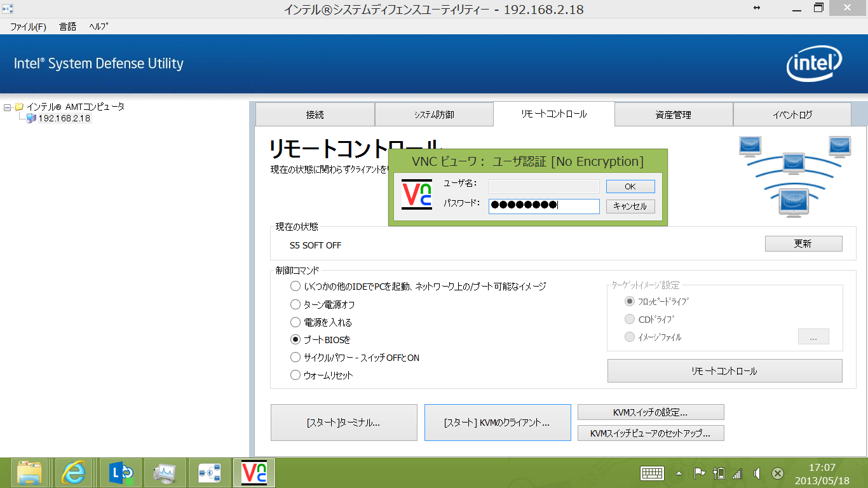Viewport: 868px width, 488px height.
Task: Click the "S5 SOFT OFF" status text
Action: point(315,245)
